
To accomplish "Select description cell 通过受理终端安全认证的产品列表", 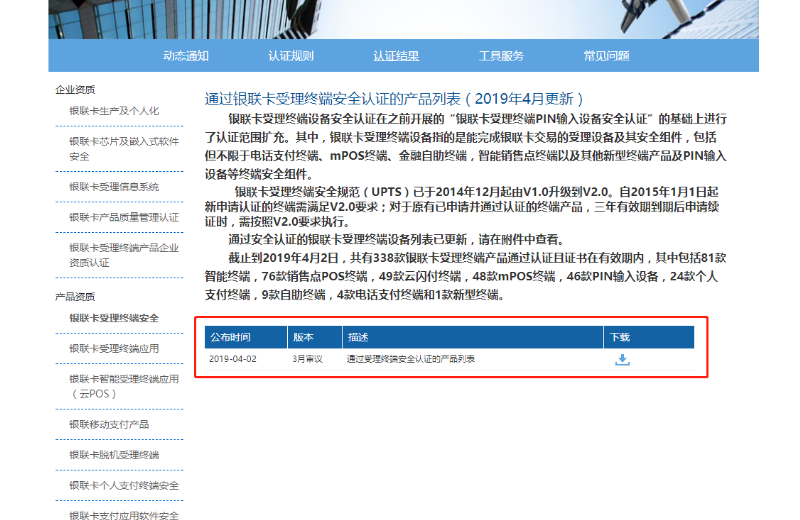I will tap(411, 359).
